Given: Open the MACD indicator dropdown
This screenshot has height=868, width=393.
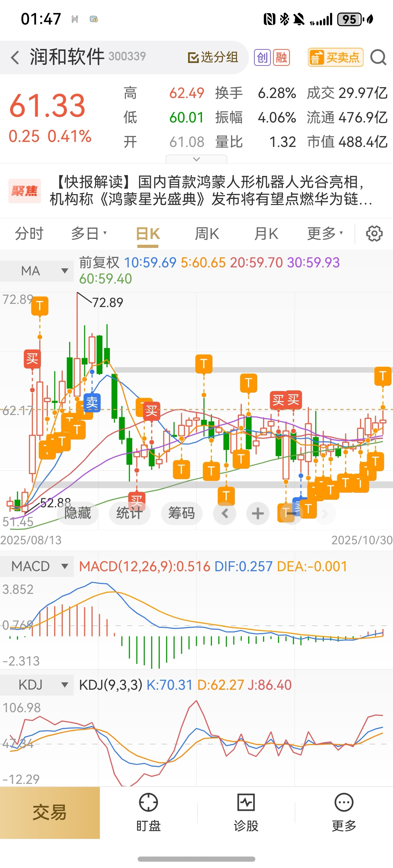Looking at the screenshot, I should pyautogui.click(x=37, y=566).
